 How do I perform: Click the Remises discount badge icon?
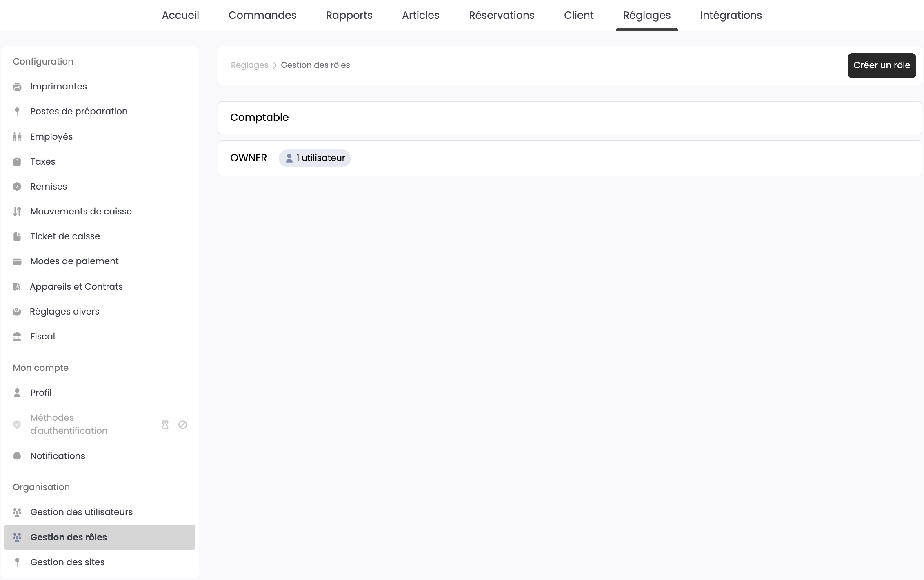[17, 187]
